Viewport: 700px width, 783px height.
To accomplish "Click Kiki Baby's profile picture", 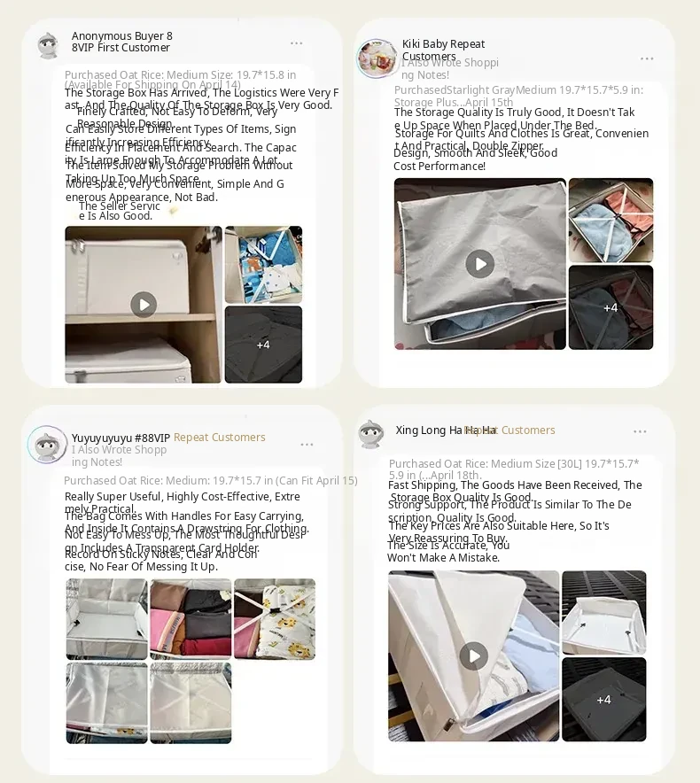I will (377, 58).
